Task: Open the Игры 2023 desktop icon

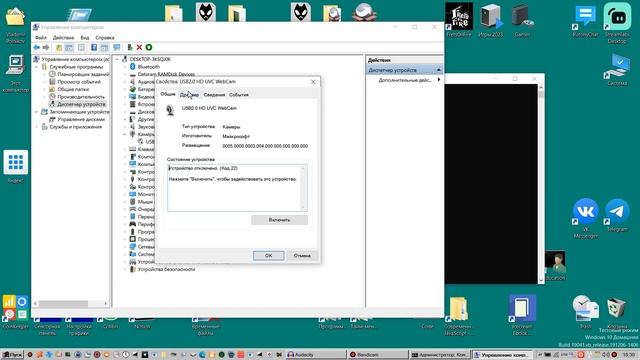Action: click(491, 20)
